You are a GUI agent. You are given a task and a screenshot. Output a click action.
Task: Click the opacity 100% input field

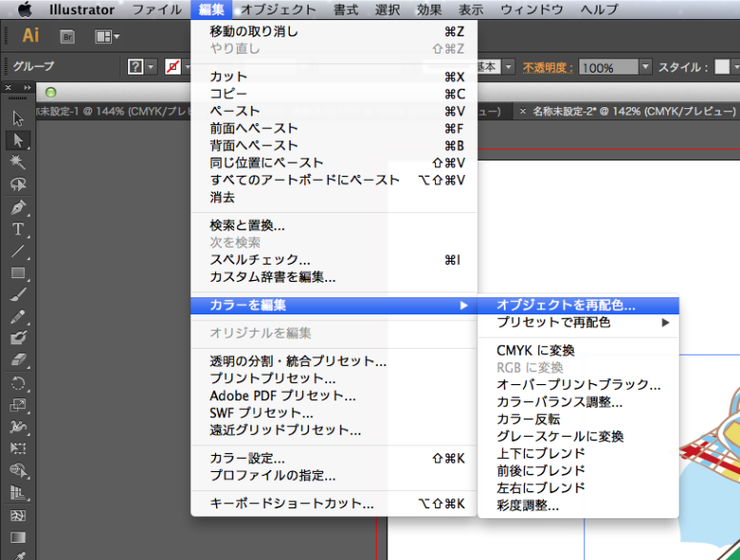coord(609,67)
